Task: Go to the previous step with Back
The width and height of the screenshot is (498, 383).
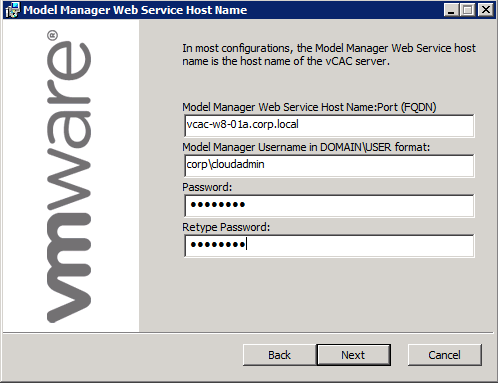Action: [x=279, y=355]
